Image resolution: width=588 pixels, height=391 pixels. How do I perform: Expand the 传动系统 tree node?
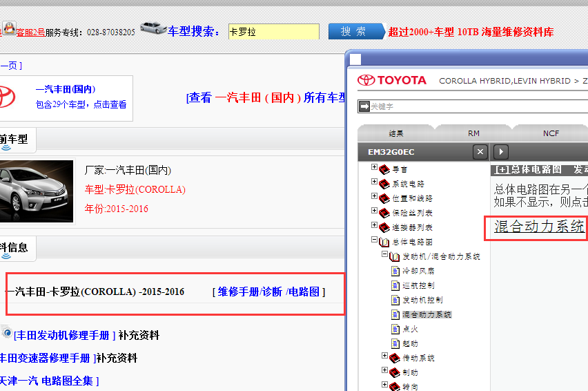tap(384, 355)
